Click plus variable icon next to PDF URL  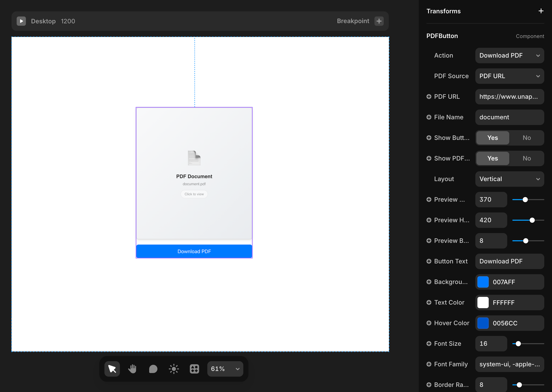(x=429, y=97)
